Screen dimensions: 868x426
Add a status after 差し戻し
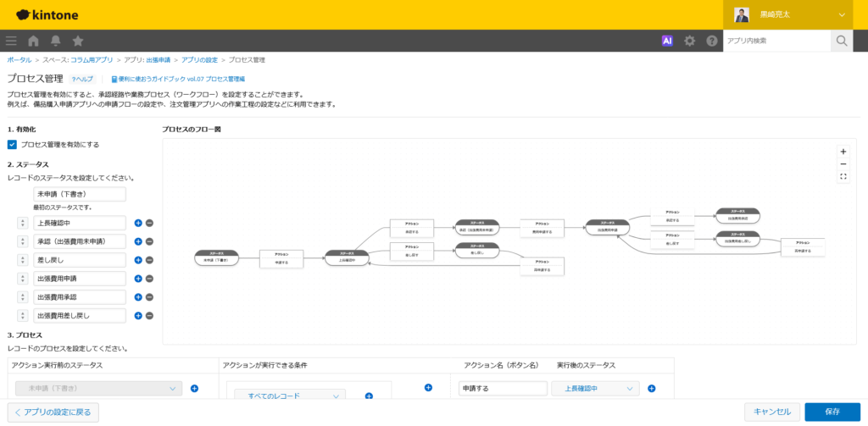click(138, 261)
